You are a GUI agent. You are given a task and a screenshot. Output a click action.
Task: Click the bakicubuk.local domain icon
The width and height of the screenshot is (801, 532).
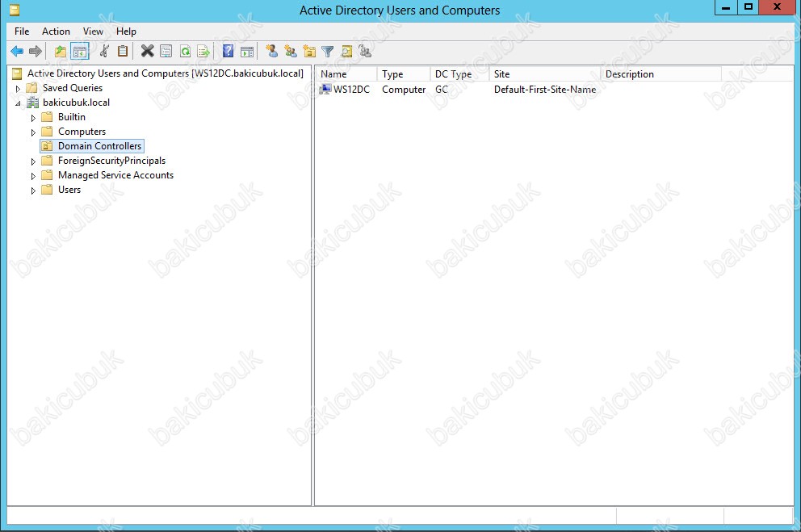click(32, 103)
